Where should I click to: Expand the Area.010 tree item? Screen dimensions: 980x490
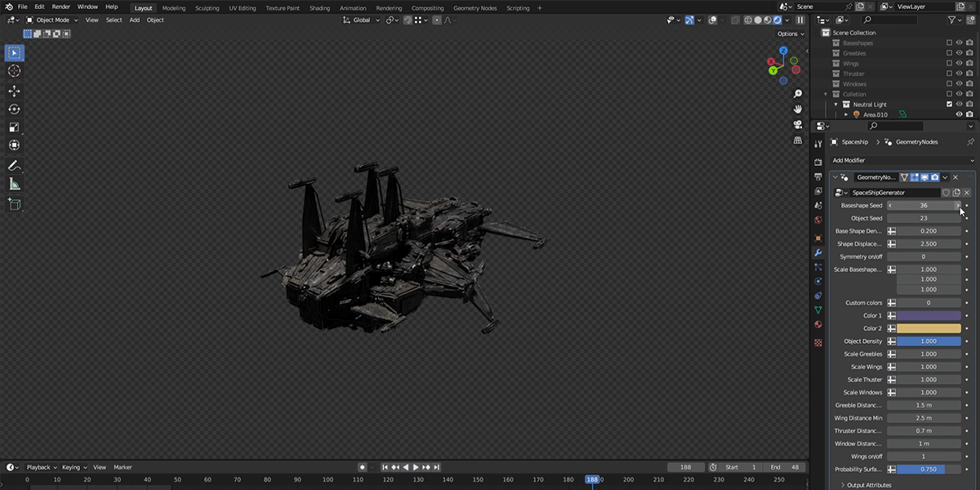pyautogui.click(x=846, y=114)
